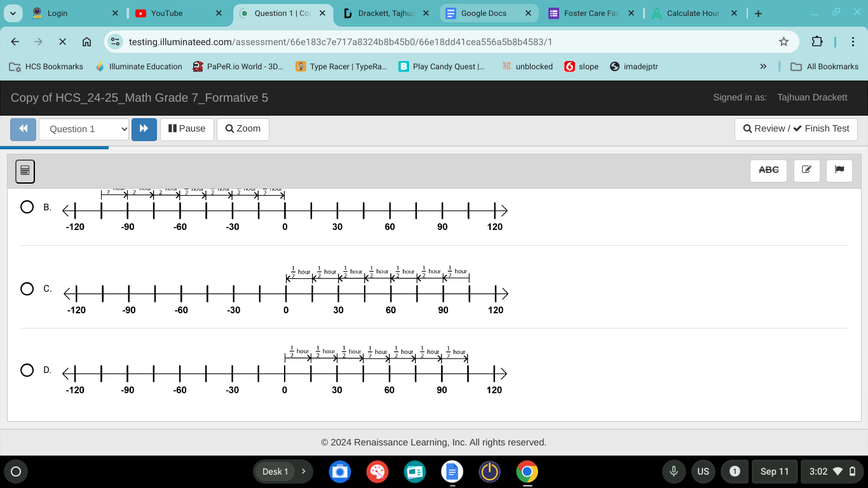This screenshot has height=488, width=868.
Task: Pause the test
Action: point(187,129)
